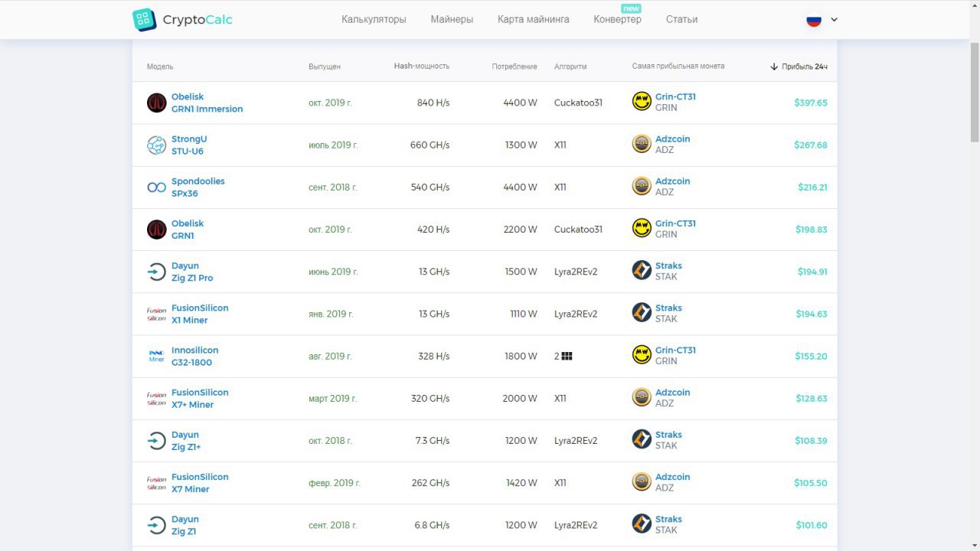
Task: Click the 660 GH/s hash rate value
Action: (430, 145)
